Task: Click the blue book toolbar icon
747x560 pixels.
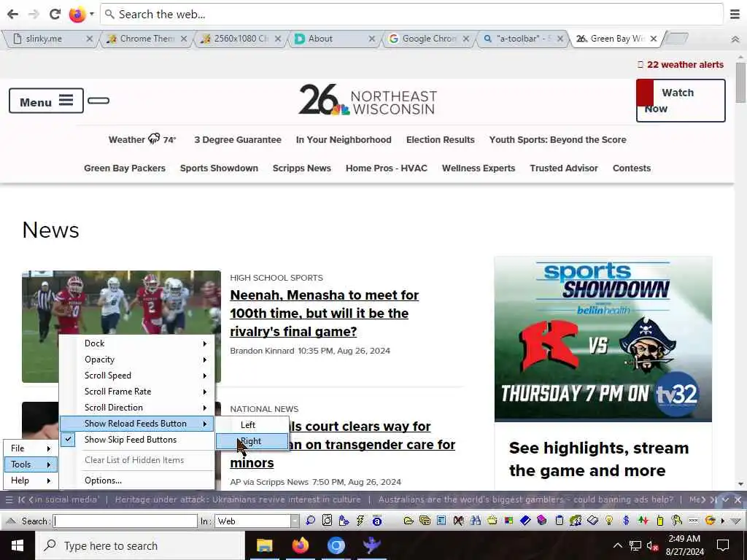Action: (525, 521)
